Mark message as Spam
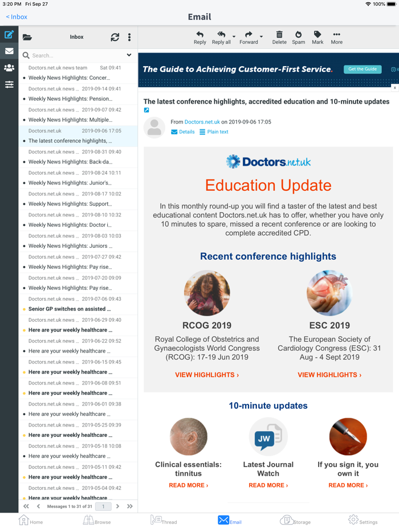This screenshot has width=399, height=532. pyautogui.click(x=299, y=38)
